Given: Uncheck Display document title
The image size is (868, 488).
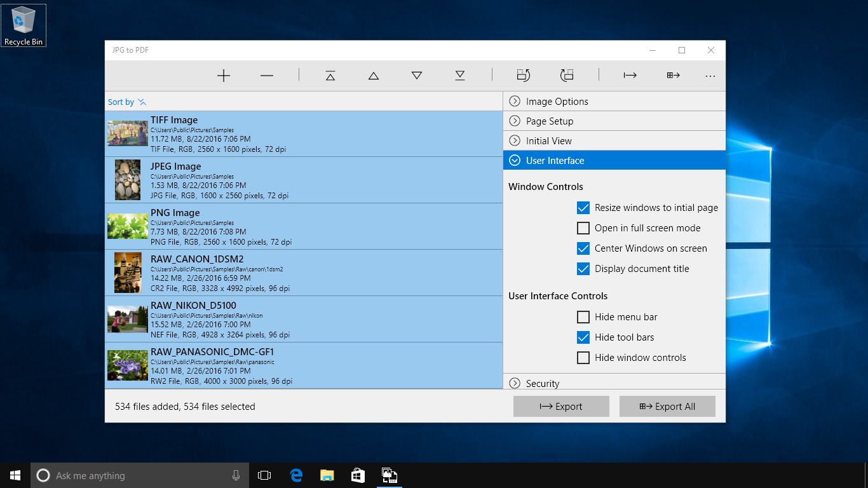Looking at the screenshot, I should [x=583, y=269].
